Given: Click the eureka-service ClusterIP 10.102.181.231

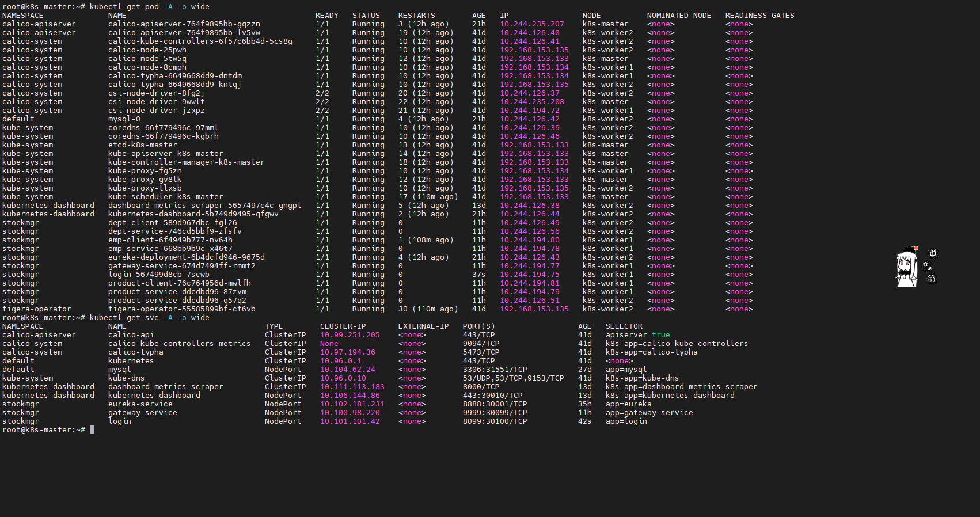Looking at the screenshot, I should [x=352, y=404].
